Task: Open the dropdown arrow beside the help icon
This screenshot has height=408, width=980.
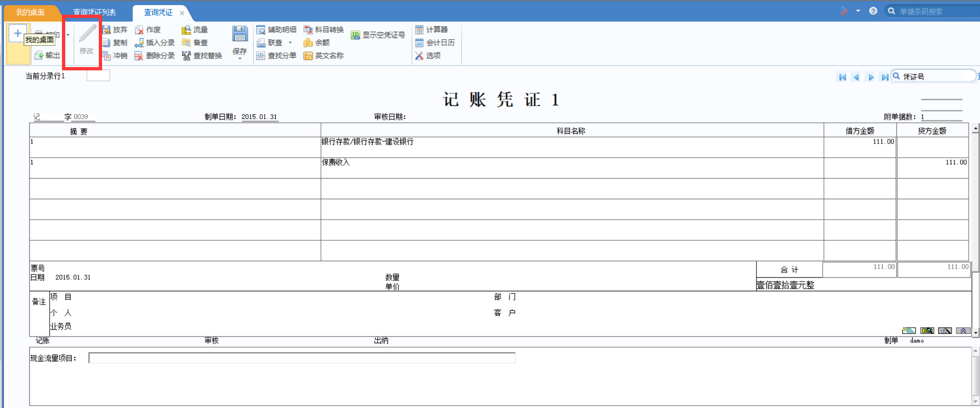Action: pos(858,11)
